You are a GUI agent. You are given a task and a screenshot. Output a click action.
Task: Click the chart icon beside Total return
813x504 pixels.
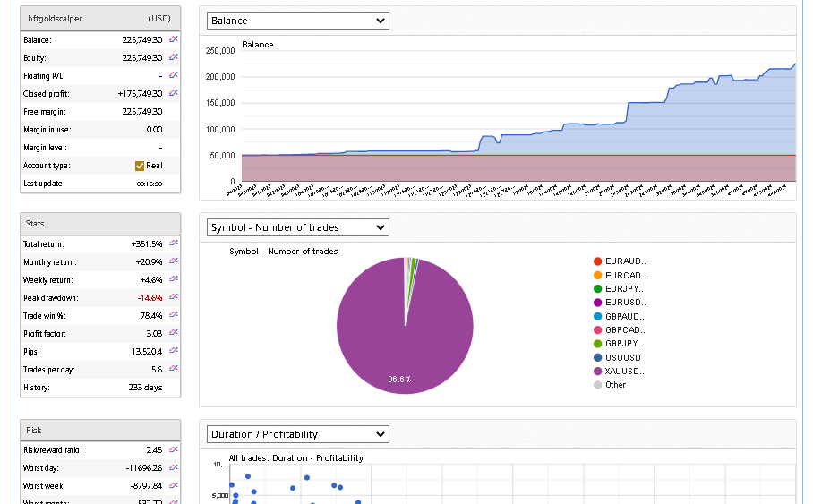point(174,243)
